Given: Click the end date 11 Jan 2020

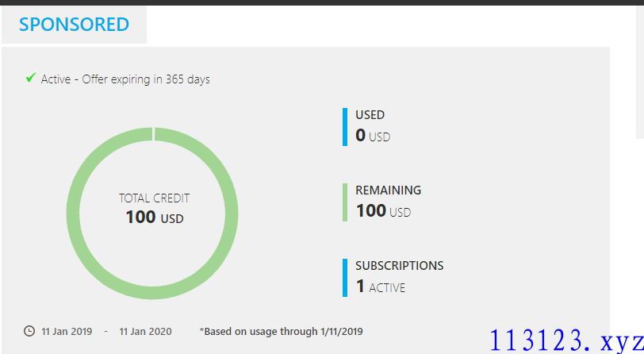Looking at the screenshot, I should [145, 332].
